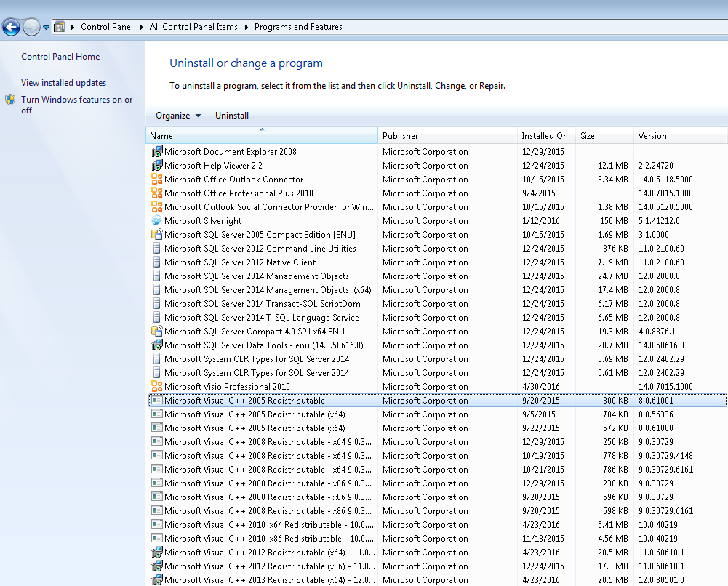
Task: Select Visual C++ 2005 Redistributable (x64) installed 9/5/2015
Action: click(436, 414)
